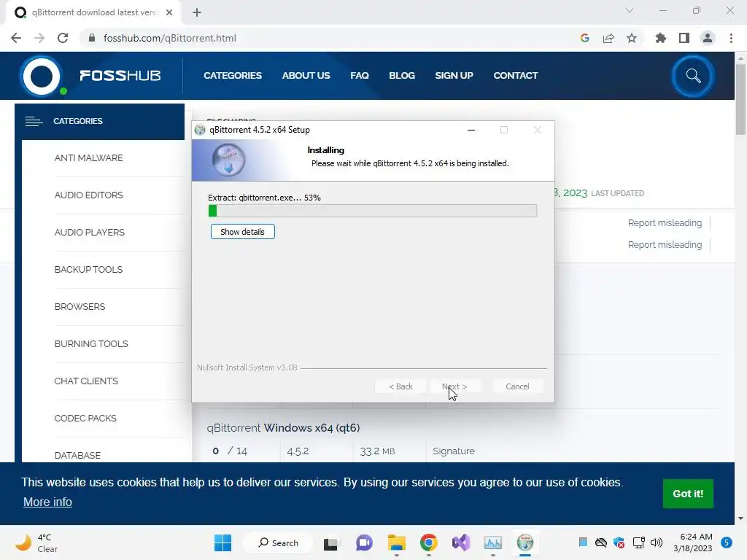Click the installer Cancel button
This screenshot has height=560, width=747.
[x=517, y=386]
